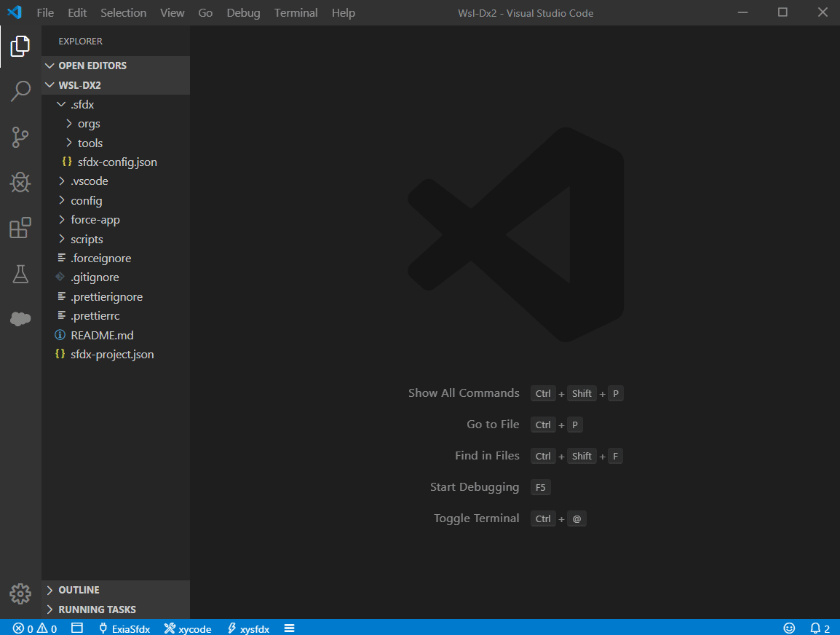Open the View menu
The image size is (840, 635).
tap(172, 13)
